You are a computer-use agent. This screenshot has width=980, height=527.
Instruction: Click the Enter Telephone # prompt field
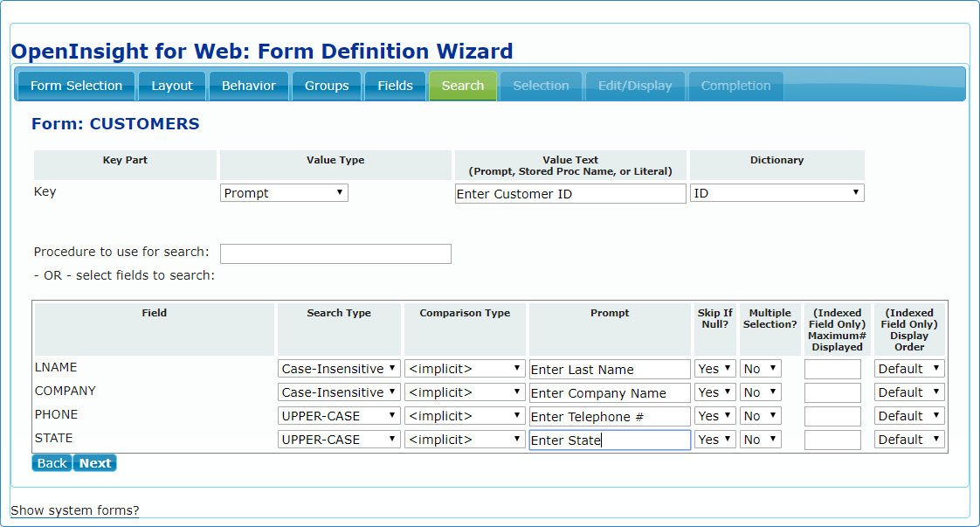point(610,417)
